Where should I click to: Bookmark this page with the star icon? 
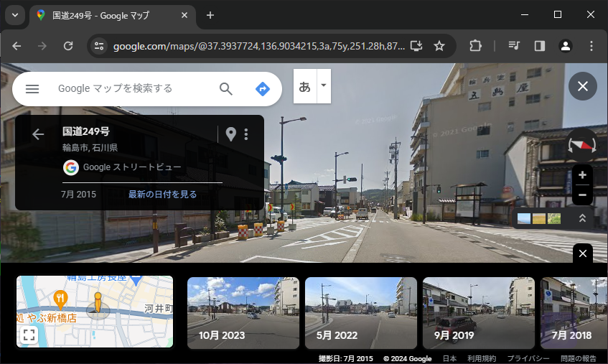point(439,46)
